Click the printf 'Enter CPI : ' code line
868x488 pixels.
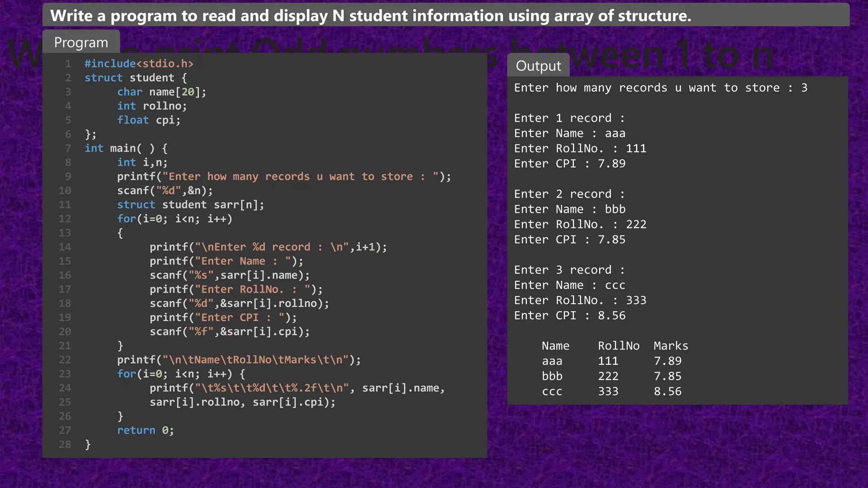[x=223, y=317]
